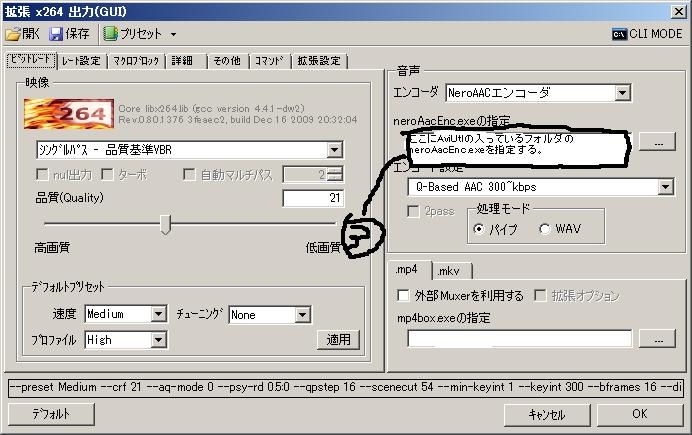Close the 拡張 x264 出力 dialog
This screenshot has width=692, height=435.
coord(678,11)
